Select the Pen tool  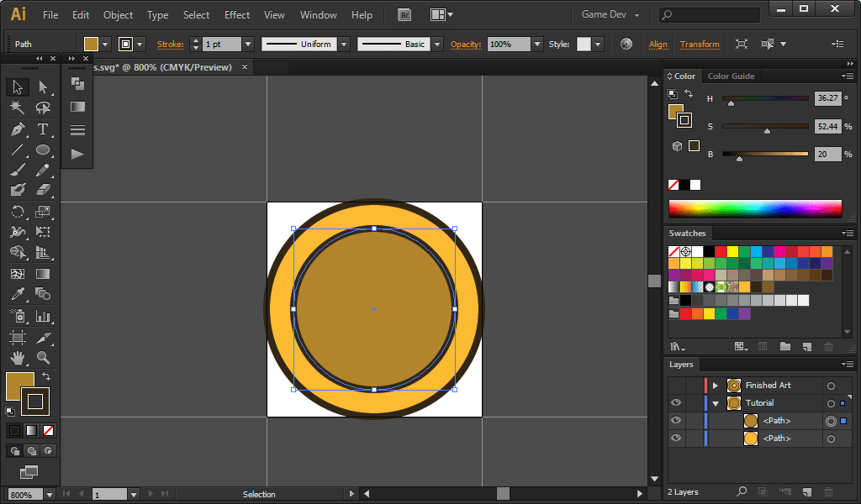tap(17, 129)
